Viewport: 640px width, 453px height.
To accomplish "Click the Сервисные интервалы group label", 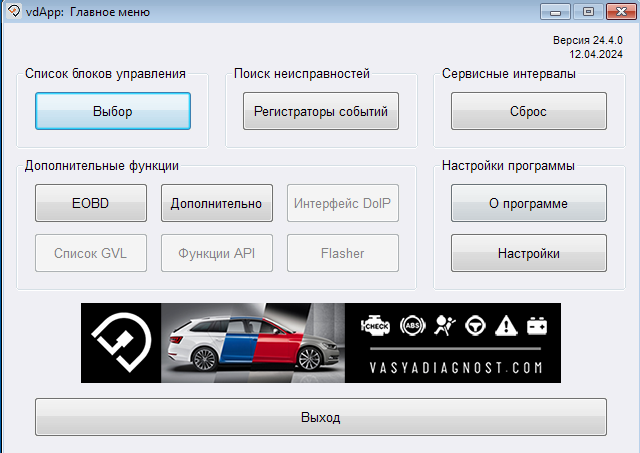I will [509, 74].
